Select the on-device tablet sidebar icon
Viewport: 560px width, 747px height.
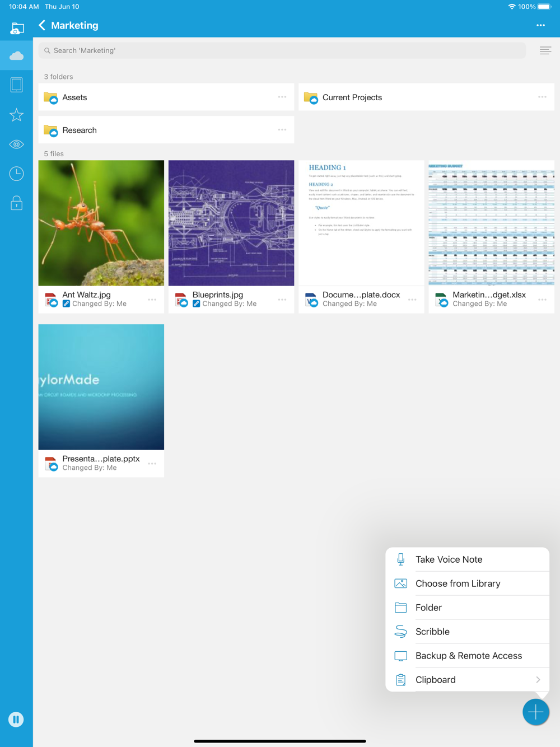pos(16,85)
